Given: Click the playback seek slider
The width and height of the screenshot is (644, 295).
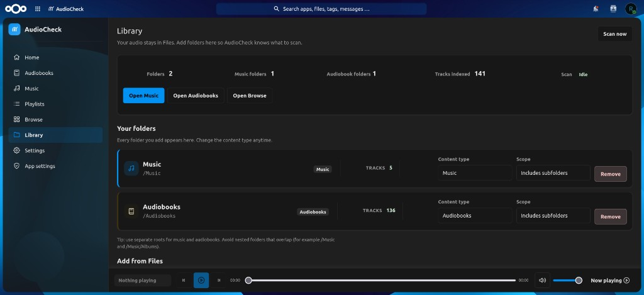Looking at the screenshot, I should tap(380, 280).
